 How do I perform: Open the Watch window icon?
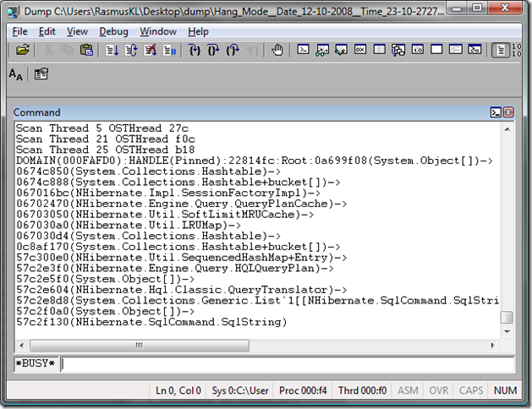coord(322,50)
